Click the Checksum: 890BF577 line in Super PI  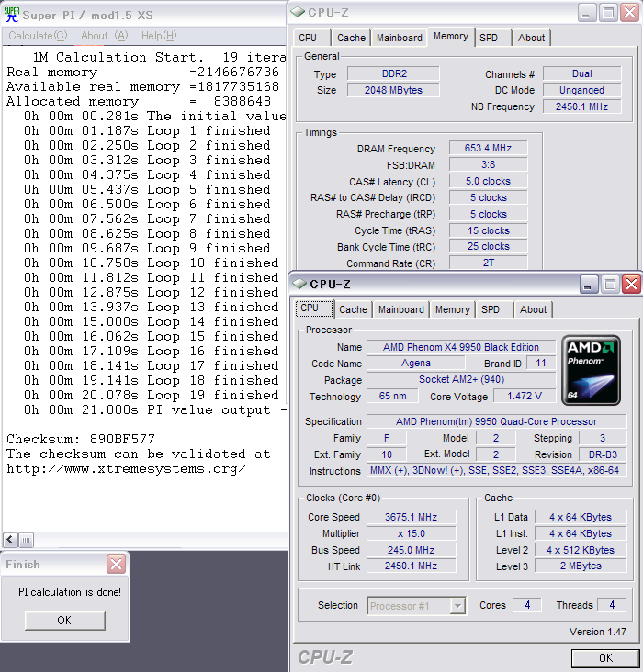81,439
